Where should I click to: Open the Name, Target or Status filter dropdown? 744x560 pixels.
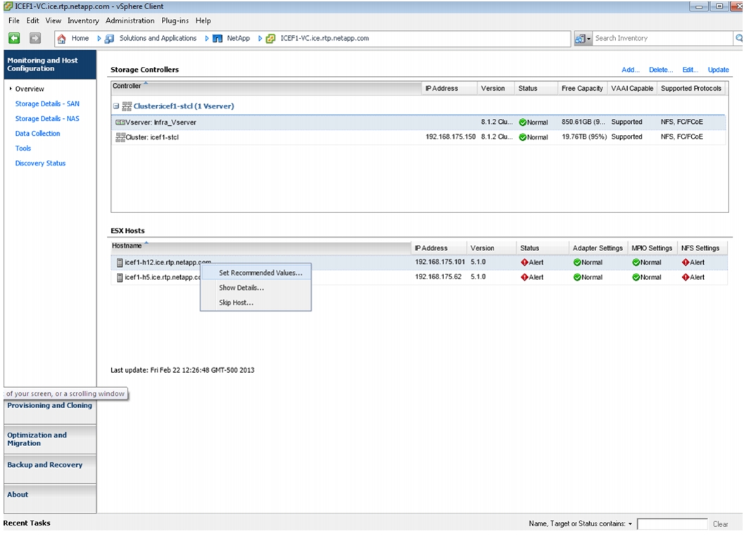[630, 524]
